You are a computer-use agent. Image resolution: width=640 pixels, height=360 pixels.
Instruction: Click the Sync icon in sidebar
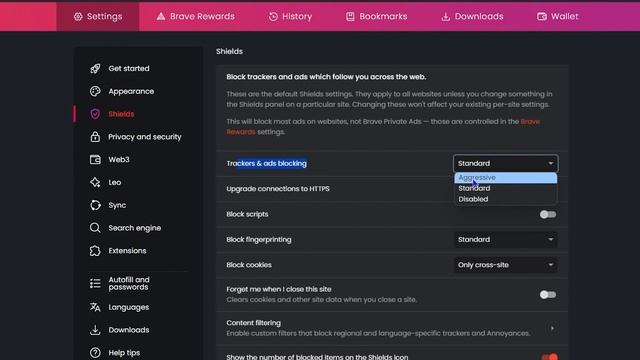95,205
